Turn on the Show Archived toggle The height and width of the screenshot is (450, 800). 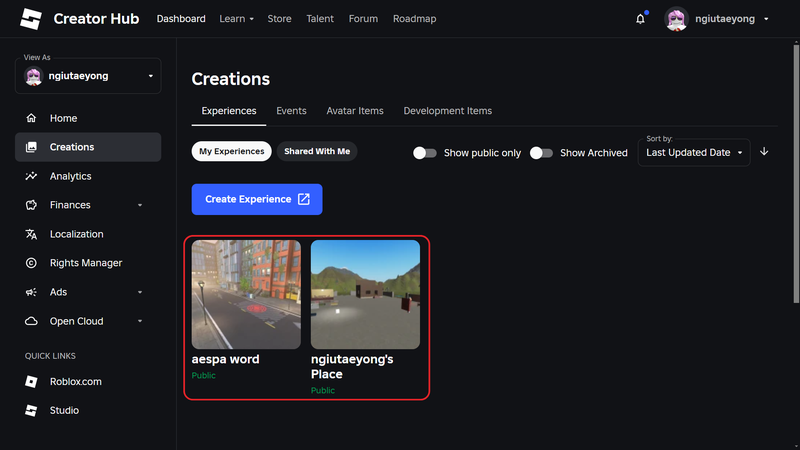click(541, 153)
